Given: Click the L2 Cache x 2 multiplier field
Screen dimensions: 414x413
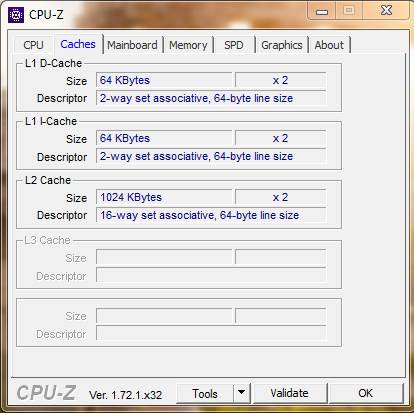Looking at the screenshot, I should tap(280, 197).
